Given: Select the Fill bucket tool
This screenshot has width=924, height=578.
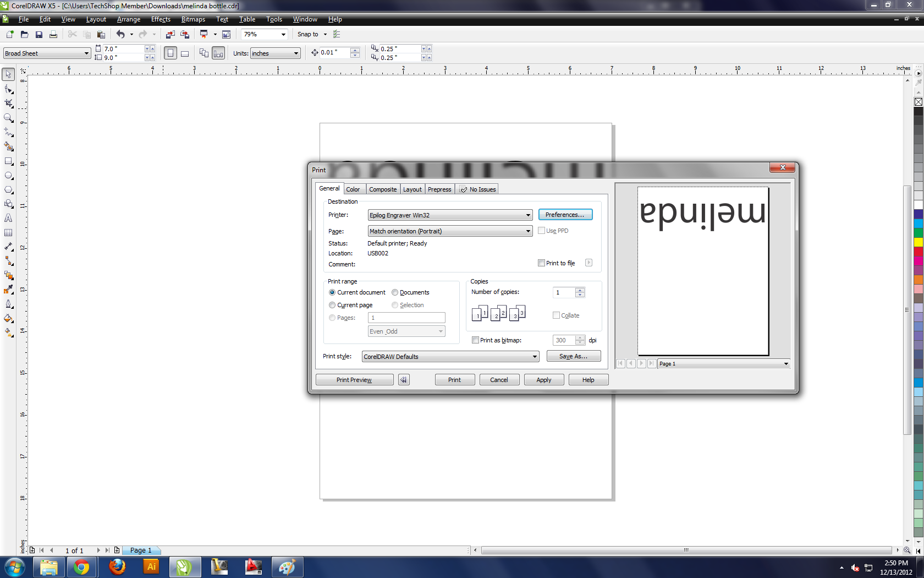Looking at the screenshot, I should pos(8,318).
